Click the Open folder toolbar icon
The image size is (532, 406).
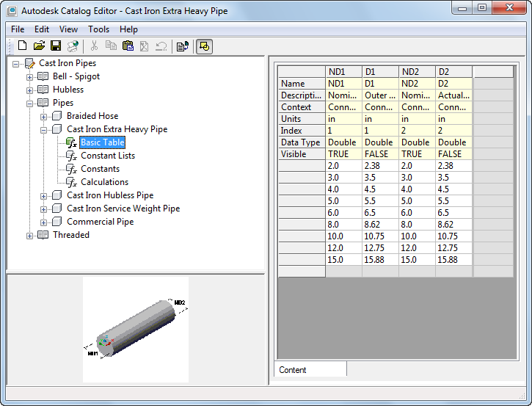coord(40,46)
